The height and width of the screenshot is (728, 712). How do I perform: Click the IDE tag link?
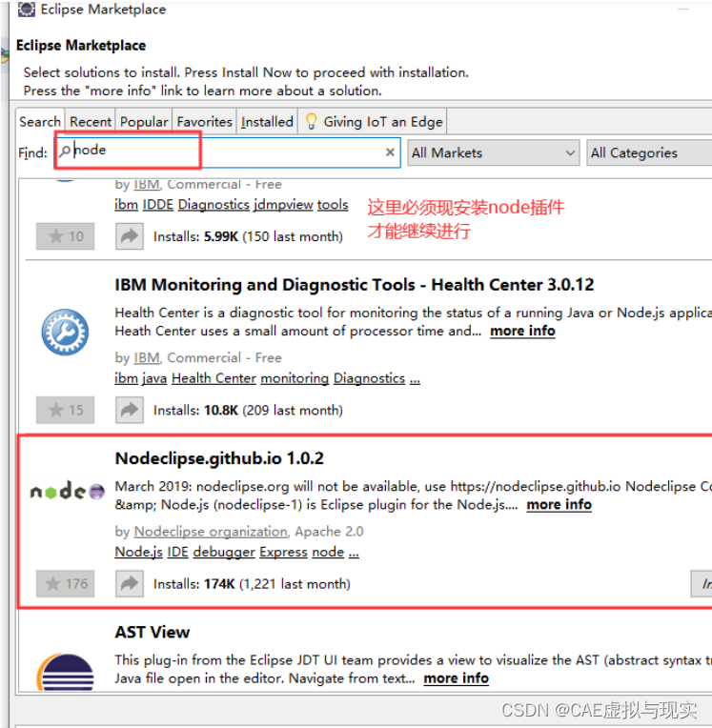point(177,552)
